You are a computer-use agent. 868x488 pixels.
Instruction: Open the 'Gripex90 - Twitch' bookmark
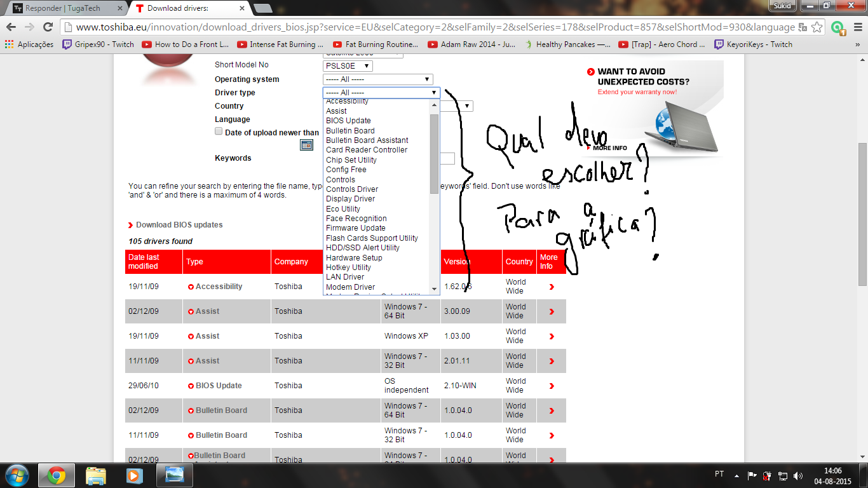98,44
